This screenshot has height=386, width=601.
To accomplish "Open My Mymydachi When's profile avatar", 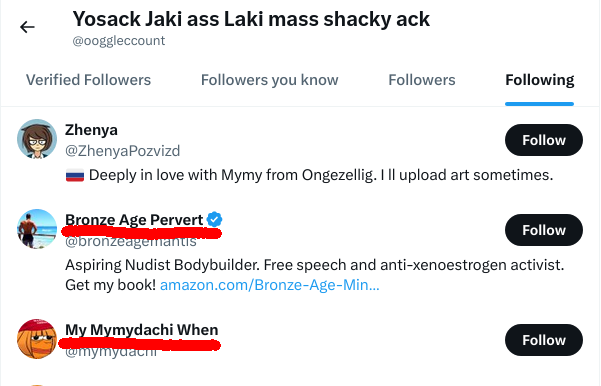I will coord(37,339).
